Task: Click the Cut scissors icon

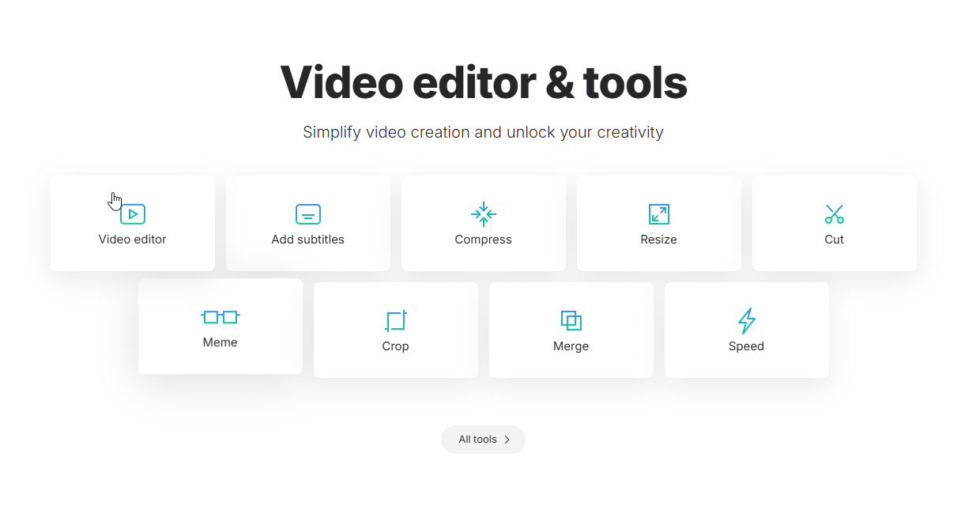Action: point(835,214)
